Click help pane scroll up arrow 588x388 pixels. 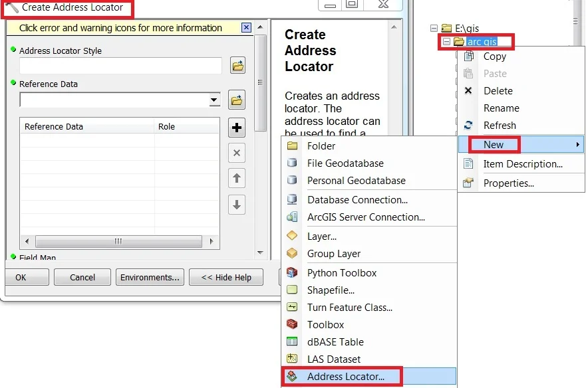(394, 27)
